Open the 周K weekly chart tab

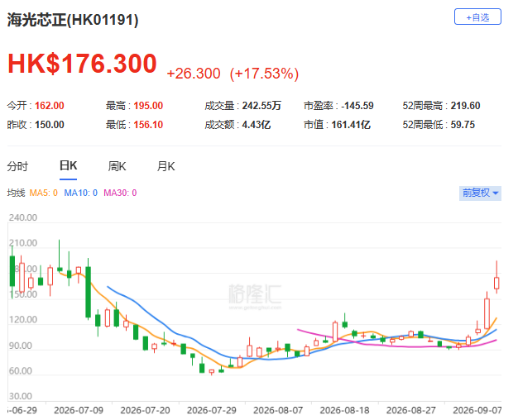117,166
